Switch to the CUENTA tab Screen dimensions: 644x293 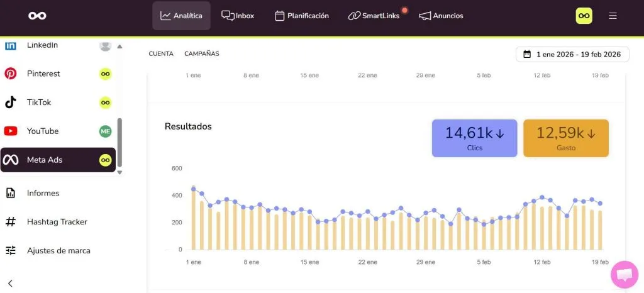pos(161,53)
